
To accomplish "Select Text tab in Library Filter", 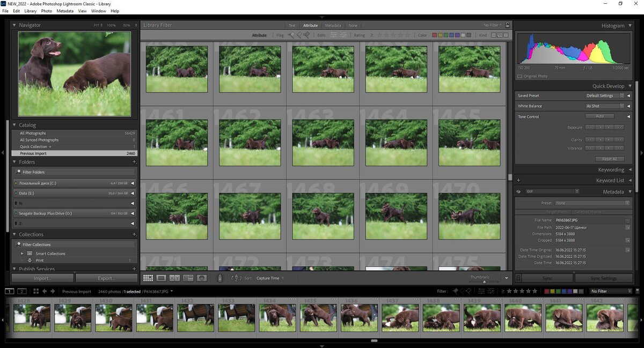I will 292,25.
